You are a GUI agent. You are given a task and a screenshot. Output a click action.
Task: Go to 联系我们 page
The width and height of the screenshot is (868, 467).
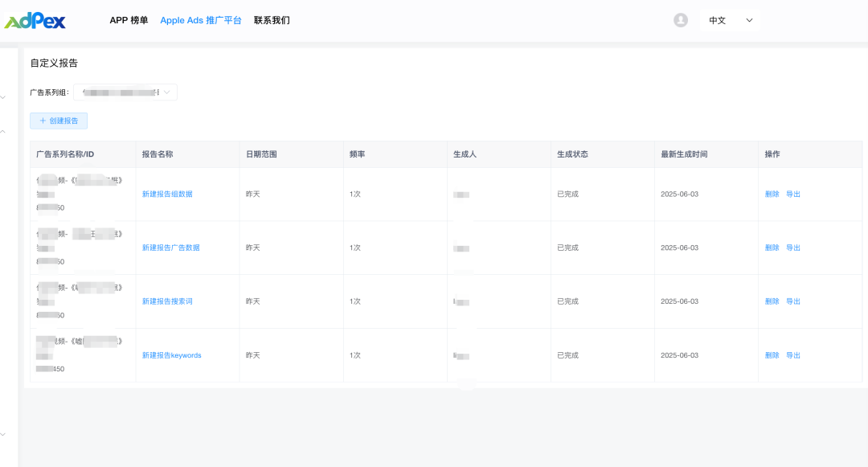272,20
